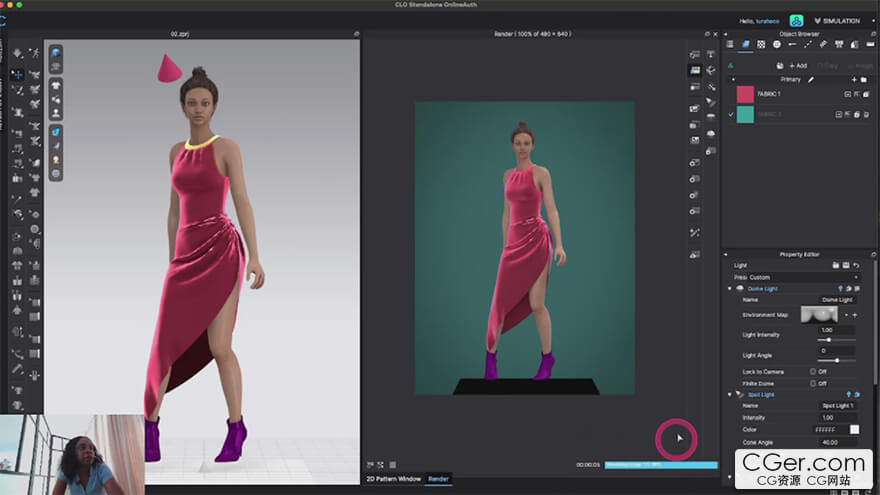Show avatar using the 3D viewport avatar icon
Image resolution: width=880 pixels, height=495 pixels.
[56, 113]
